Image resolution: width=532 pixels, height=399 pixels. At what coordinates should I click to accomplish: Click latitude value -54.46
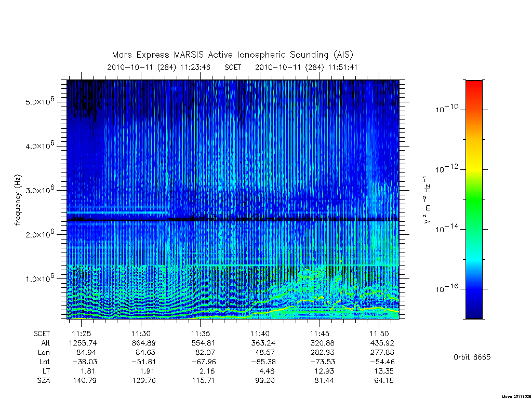[x=382, y=362]
